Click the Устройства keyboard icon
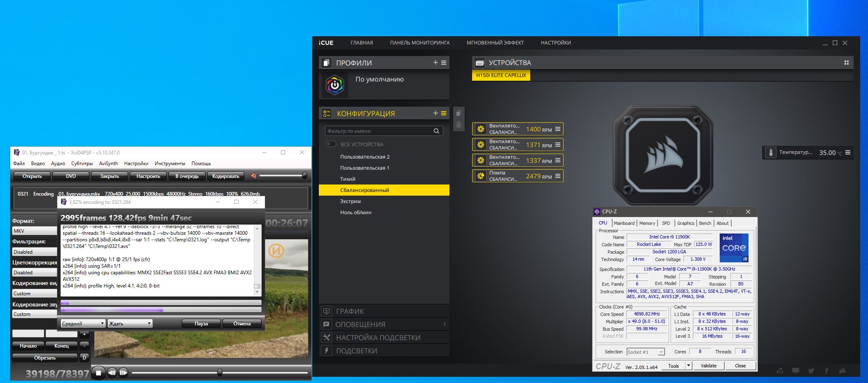Viewport: 868px width, 383px height. click(480, 63)
